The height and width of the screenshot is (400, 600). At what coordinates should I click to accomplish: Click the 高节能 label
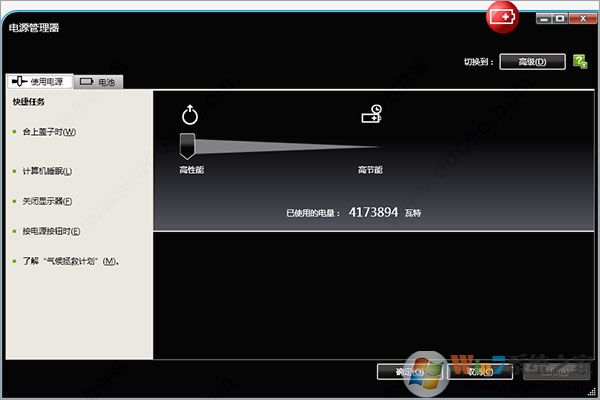click(x=370, y=170)
